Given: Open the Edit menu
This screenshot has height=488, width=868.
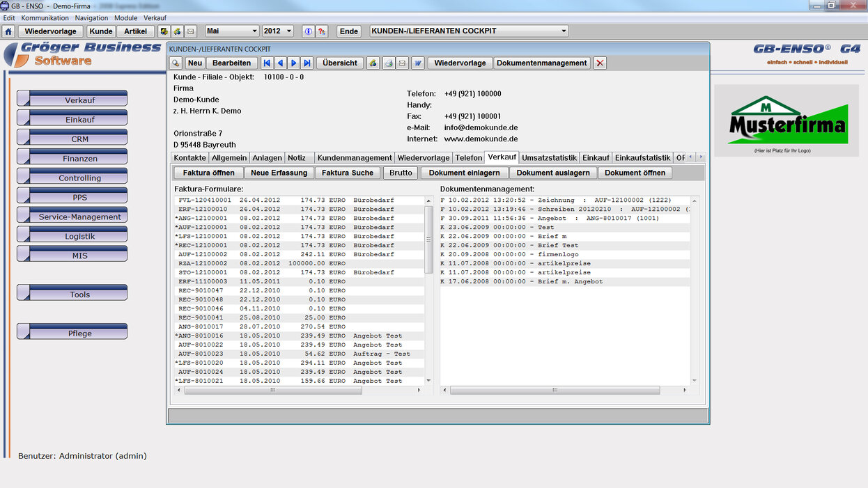Looking at the screenshot, I should (x=9, y=17).
